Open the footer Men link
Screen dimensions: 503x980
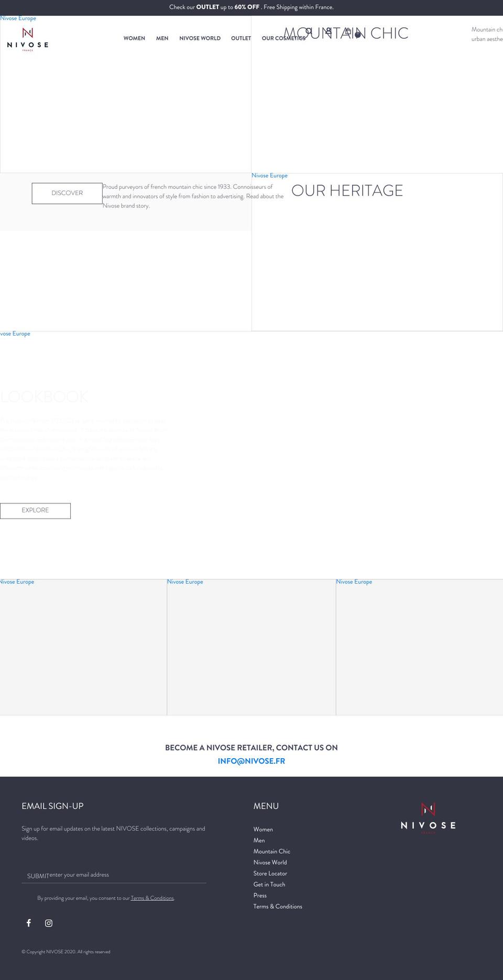click(259, 841)
